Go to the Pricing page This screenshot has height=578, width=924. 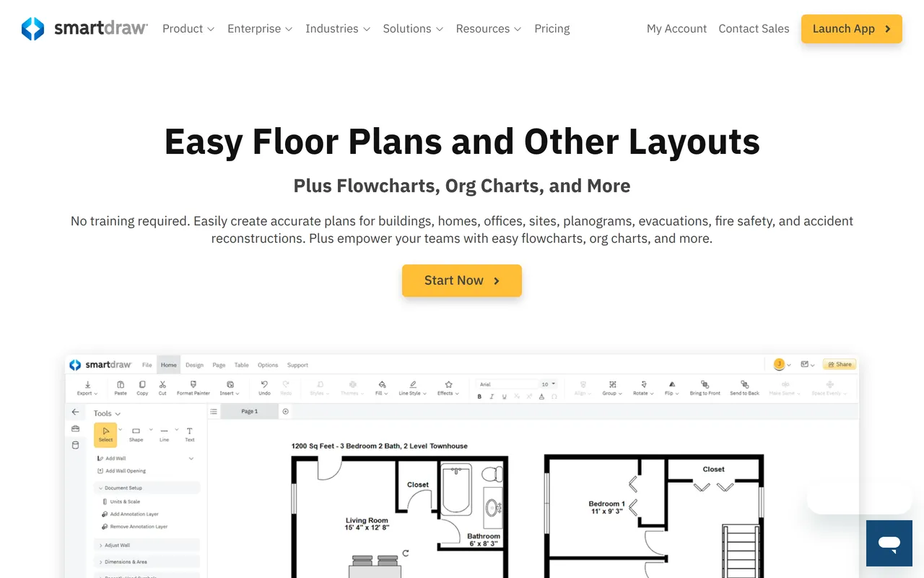(552, 29)
